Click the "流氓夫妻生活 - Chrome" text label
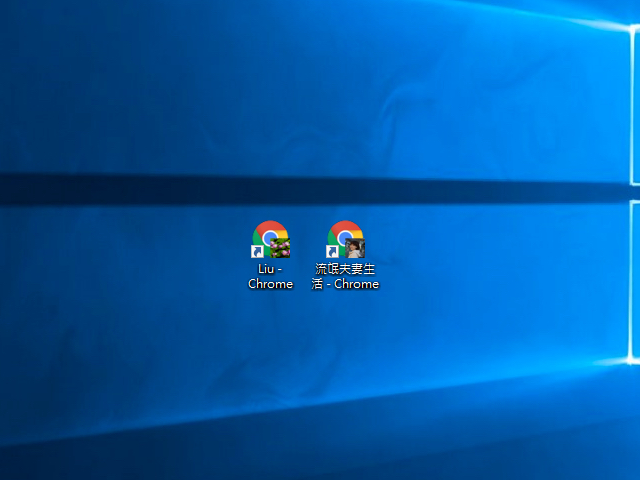 pyautogui.click(x=345, y=276)
